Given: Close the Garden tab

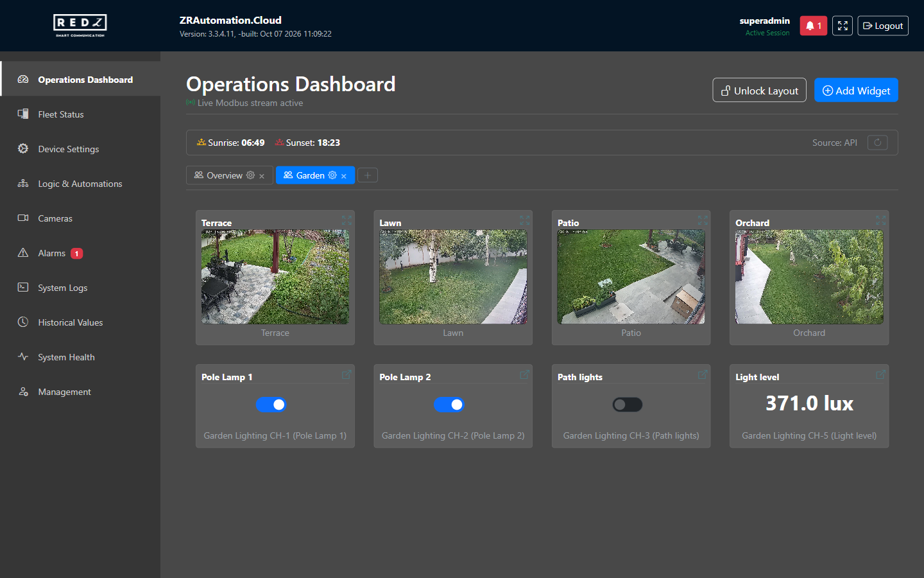Looking at the screenshot, I should [x=344, y=176].
